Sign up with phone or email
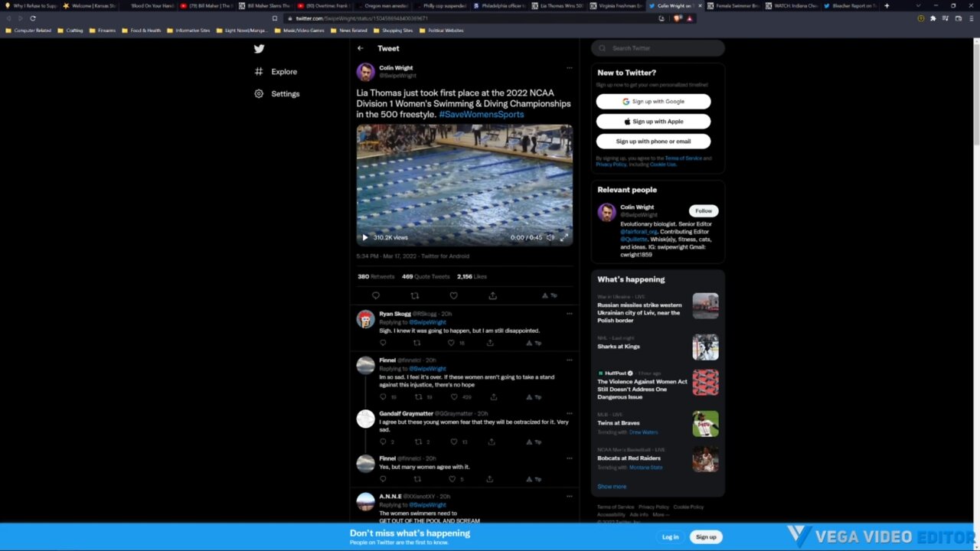Image resolution: width=980 pixels, height=551 pixels. click(x=653, y=141)
